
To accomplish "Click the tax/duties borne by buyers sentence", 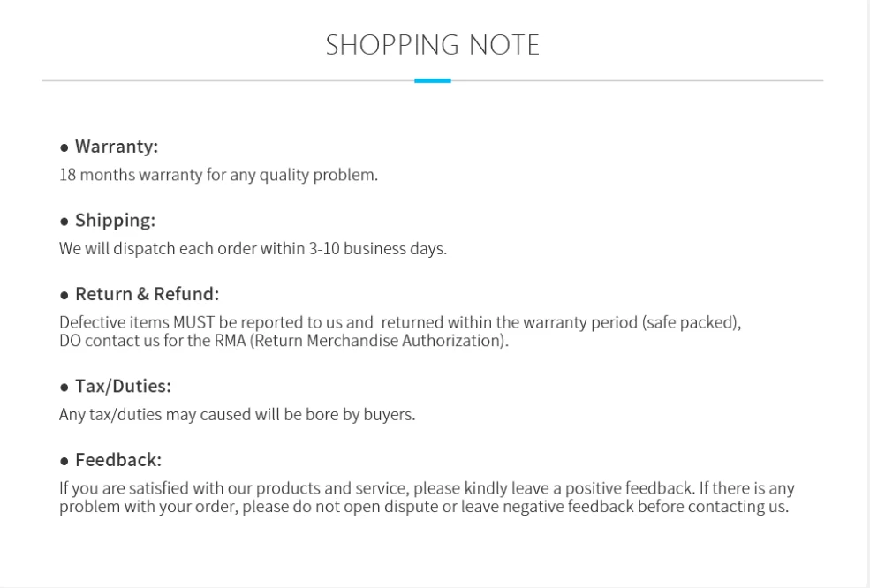I will [x=237, y=414].
